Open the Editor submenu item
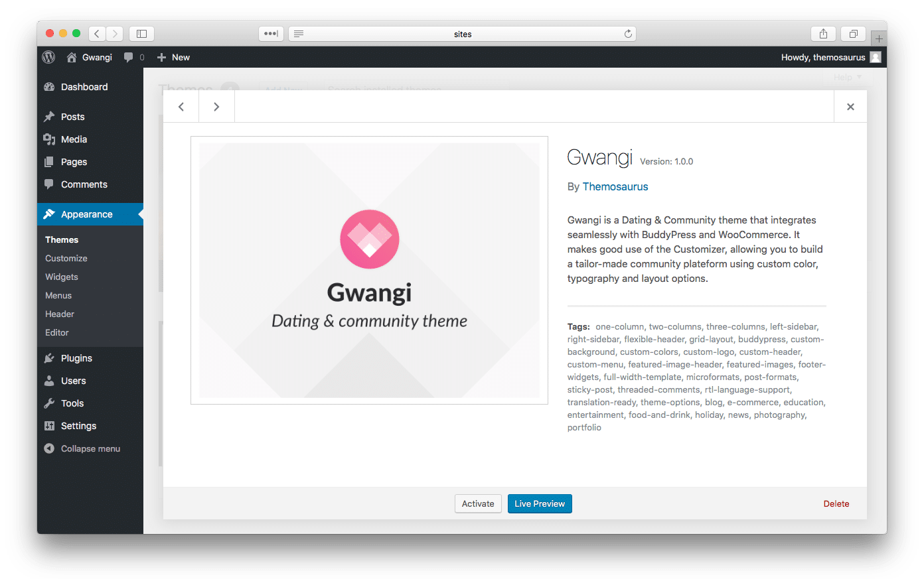Image resolution: width=924 pixels, height=587 pixels. tap(57, 332)
